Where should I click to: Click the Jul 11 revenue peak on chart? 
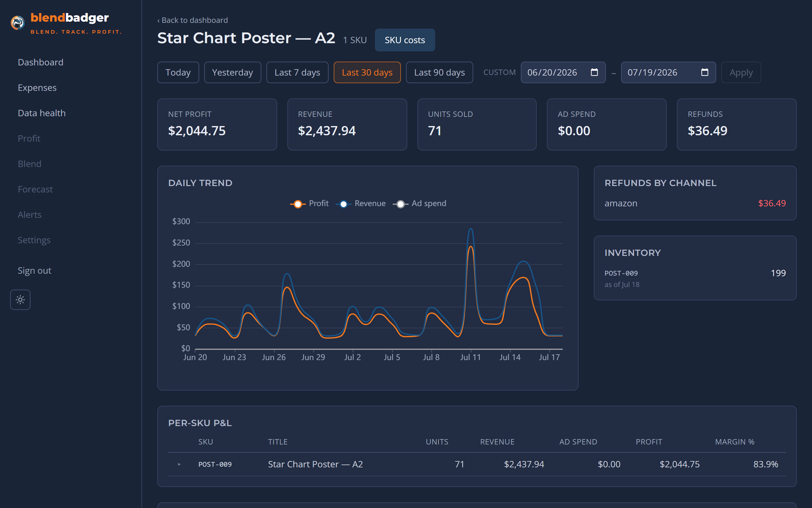tap(471, 229)
